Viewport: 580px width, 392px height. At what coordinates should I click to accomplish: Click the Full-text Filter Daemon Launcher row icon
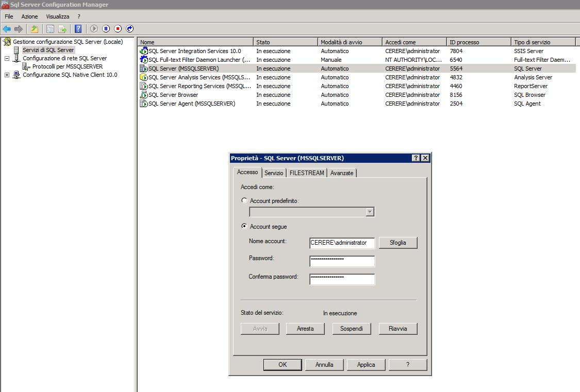coord(143,59)
